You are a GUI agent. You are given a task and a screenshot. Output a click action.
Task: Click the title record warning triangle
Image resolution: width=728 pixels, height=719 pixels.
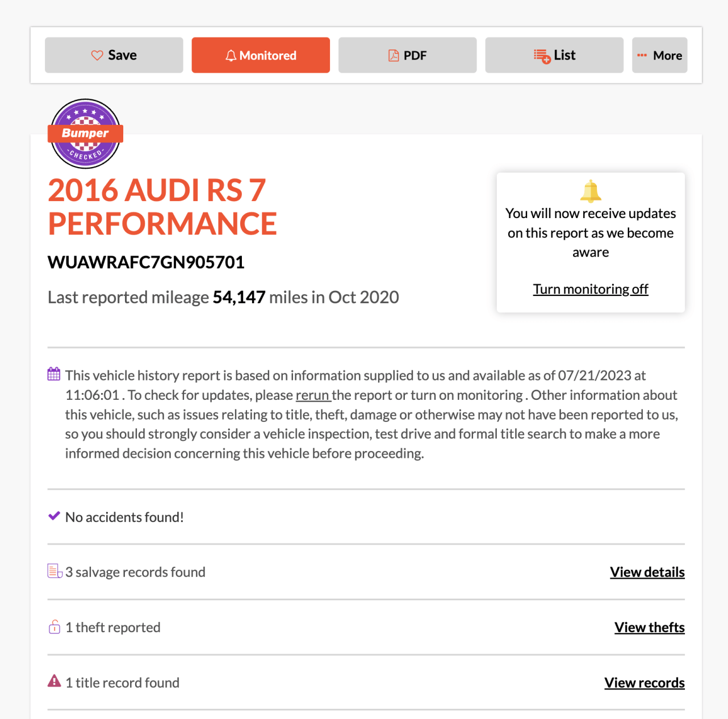pyautogui.click(x=55, y=681)
